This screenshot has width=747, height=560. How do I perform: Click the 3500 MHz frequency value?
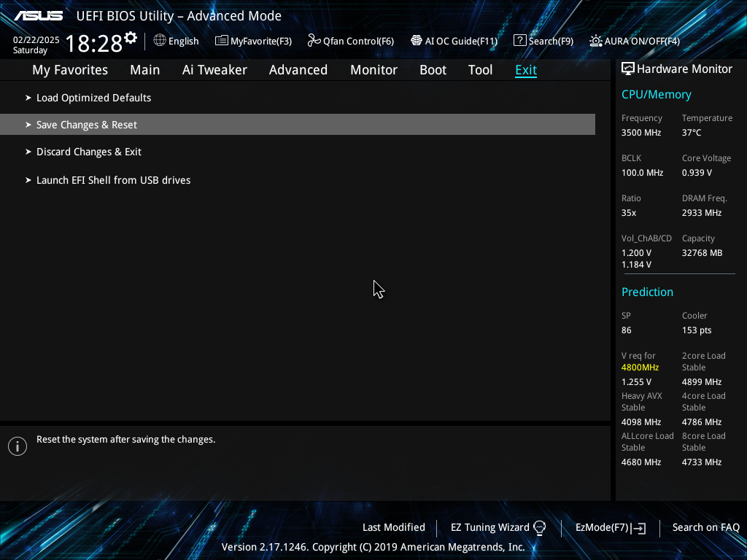(640, 133)
